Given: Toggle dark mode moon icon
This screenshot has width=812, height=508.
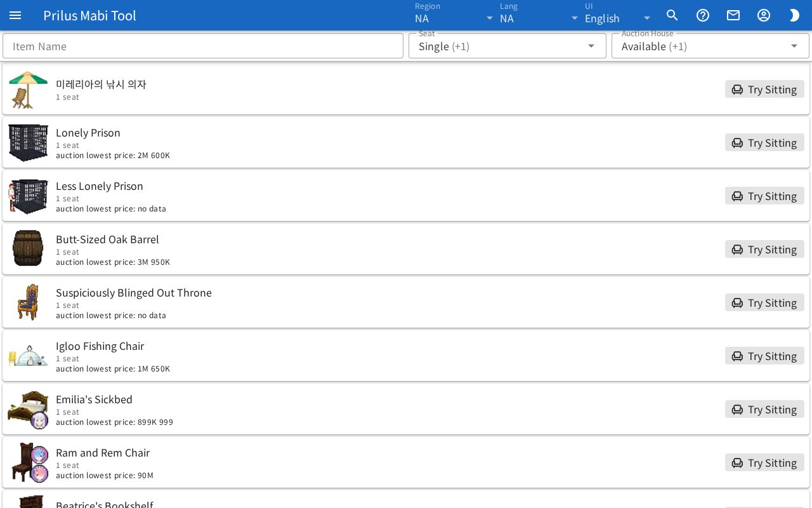Looking at the screenshot, I should point(794,15).
